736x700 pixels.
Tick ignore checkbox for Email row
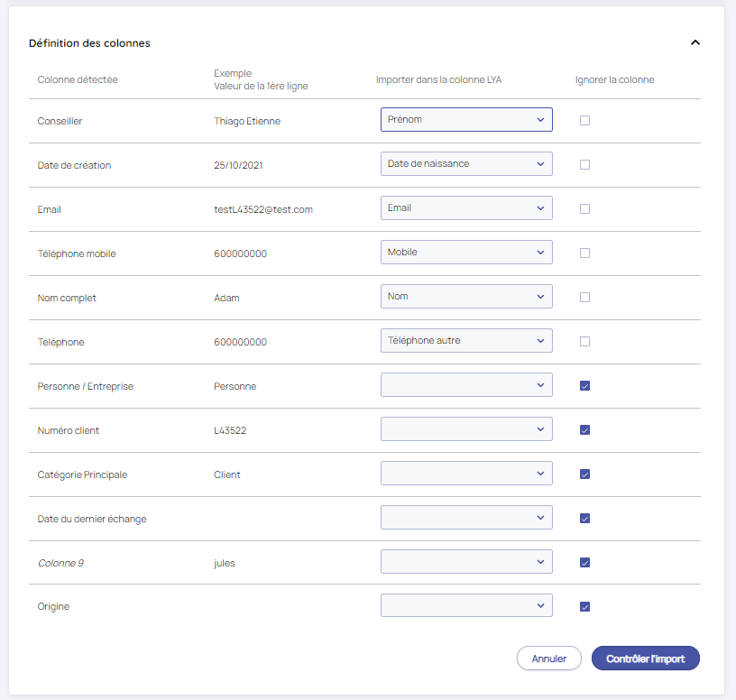click(584, 208)
